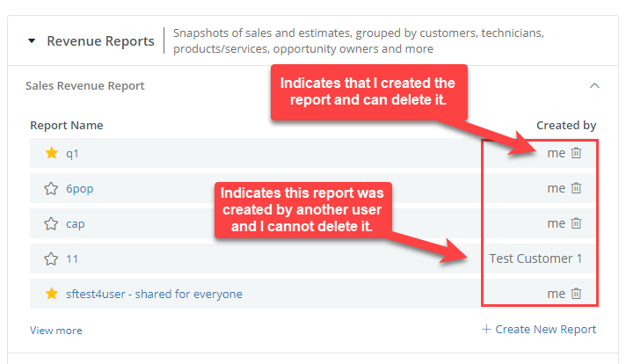Open the q1 report
Viewport: 626px width, 364px height.
coord(72,154)
